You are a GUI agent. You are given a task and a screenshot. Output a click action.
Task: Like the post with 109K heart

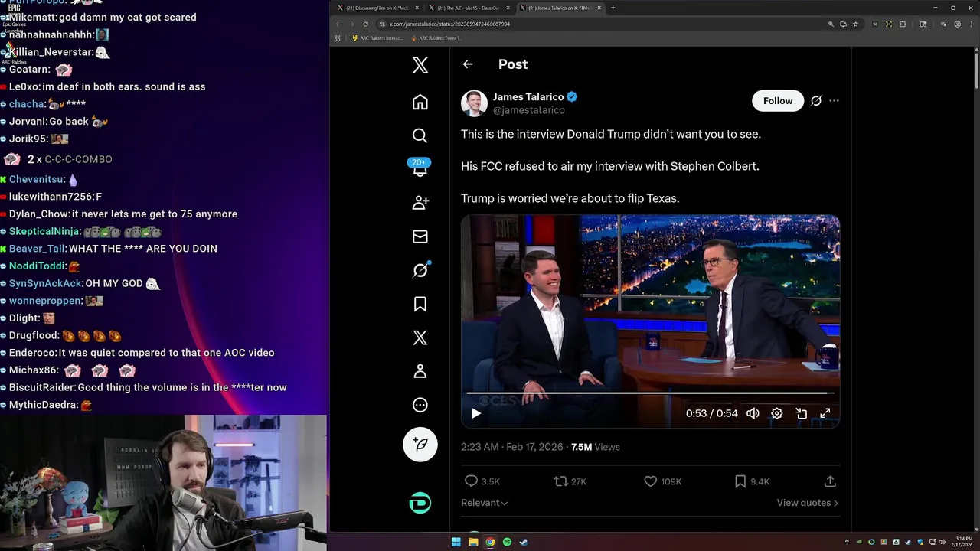(x=650, y=481)
